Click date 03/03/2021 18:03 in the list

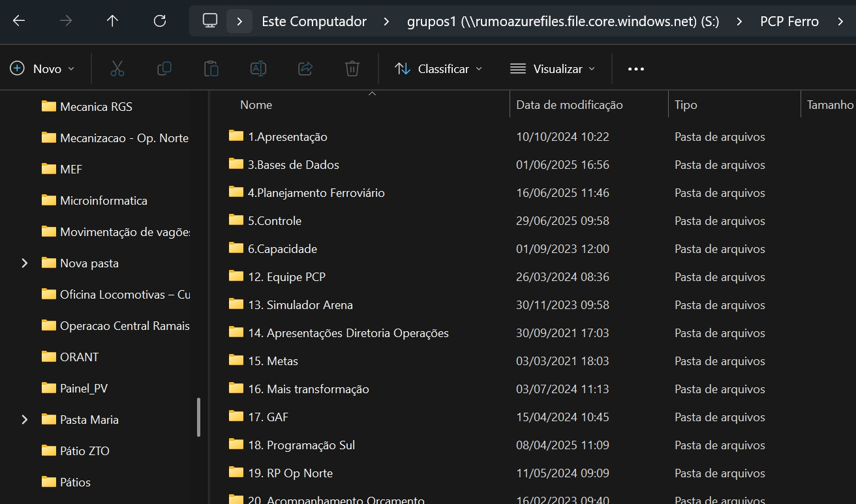[562, 361]
